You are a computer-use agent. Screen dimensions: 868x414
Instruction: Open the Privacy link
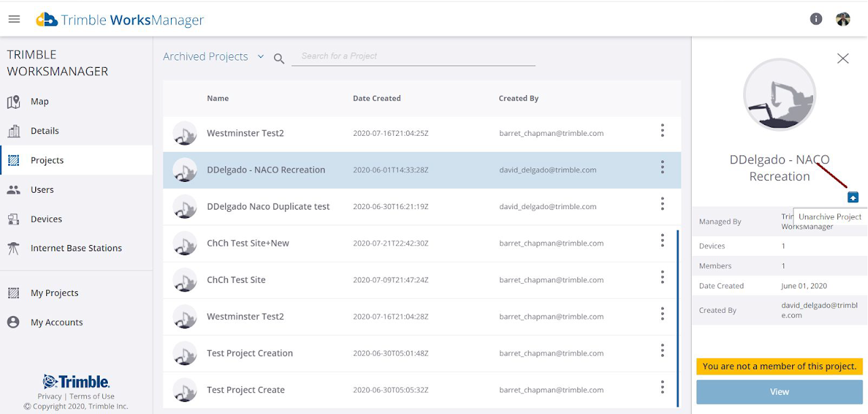(50, 396)
